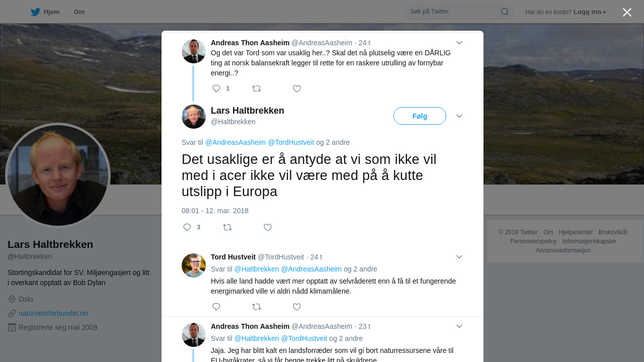
Task: Open Om in top navigation
Action: pyautogui.click(x=79, y=12)
